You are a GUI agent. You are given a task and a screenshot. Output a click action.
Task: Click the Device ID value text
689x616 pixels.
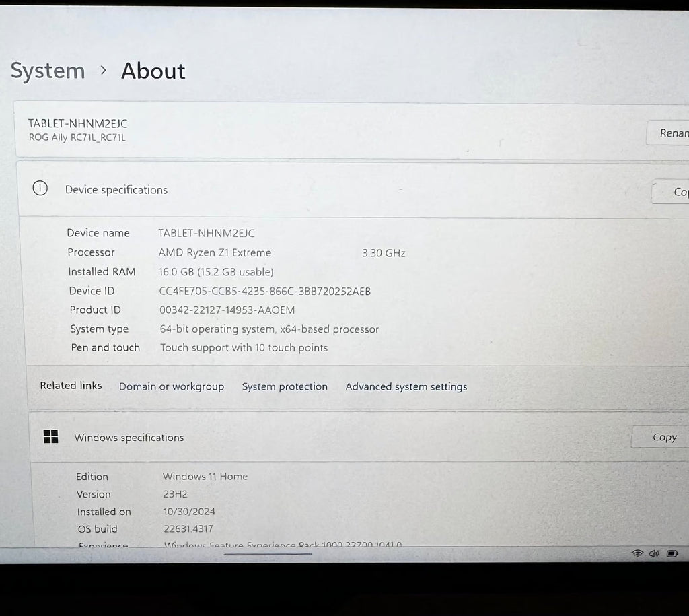coord(264,291)
